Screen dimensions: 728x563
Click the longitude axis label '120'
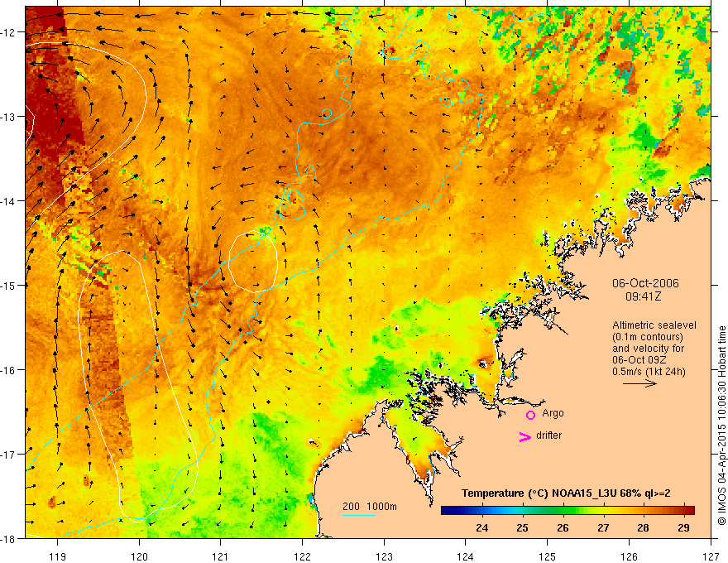click(x=139, y=556)
